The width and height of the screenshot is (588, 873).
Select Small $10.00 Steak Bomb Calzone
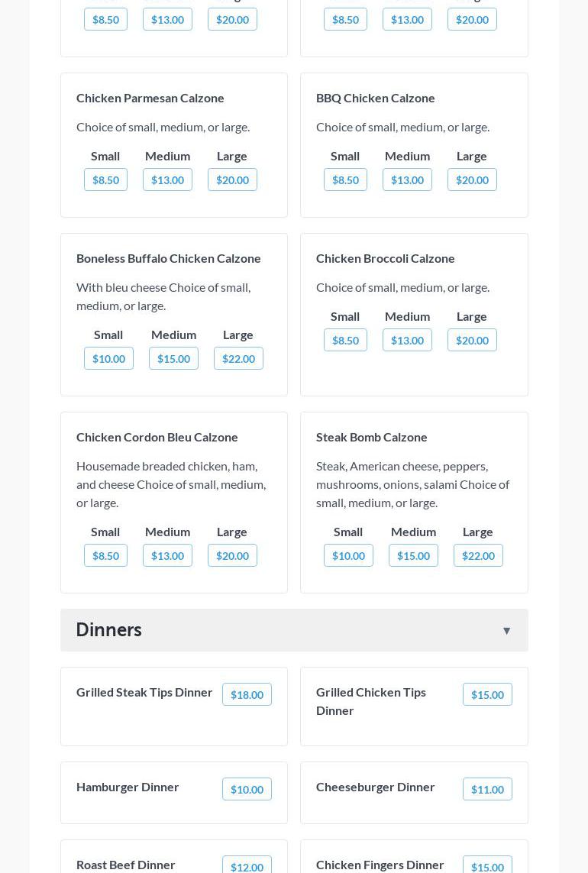tap(348, 556)
